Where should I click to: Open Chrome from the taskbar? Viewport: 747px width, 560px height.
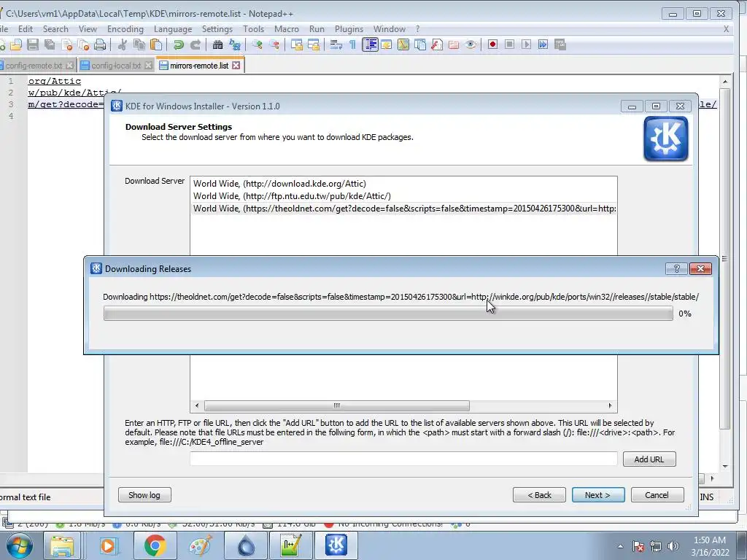[x=155, y=545]
